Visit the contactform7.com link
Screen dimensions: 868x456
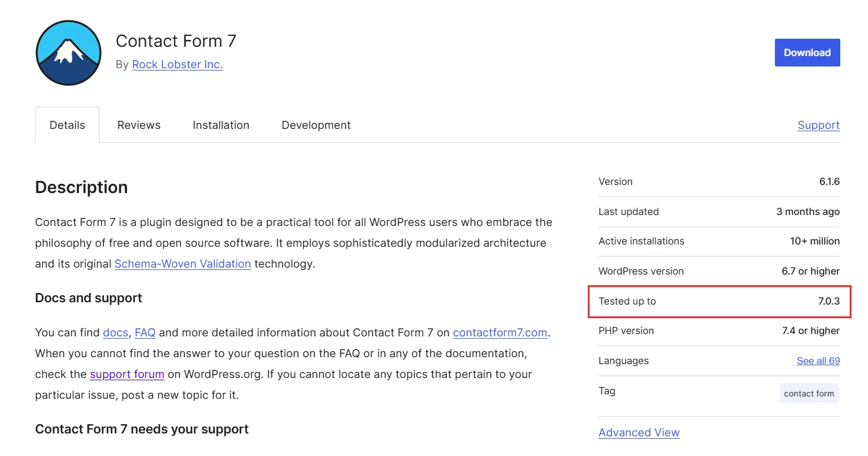tap(500, 333)
